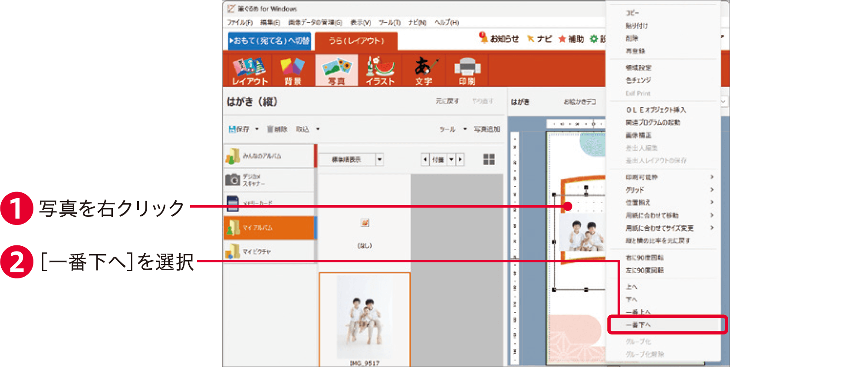Open the レイアウト layout category icon
Viewport: 868px width, 367px height.
pos(250,70)
